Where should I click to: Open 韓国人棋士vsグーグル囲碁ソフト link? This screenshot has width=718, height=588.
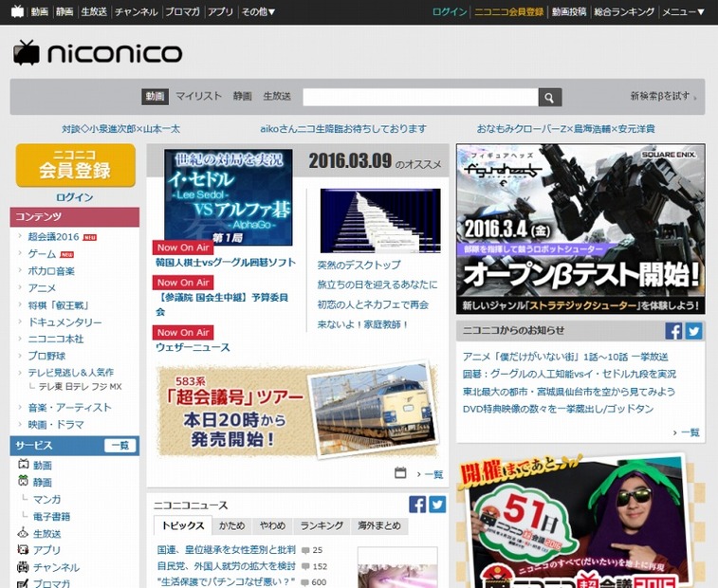pyautogui.click(x=226, y=263)
